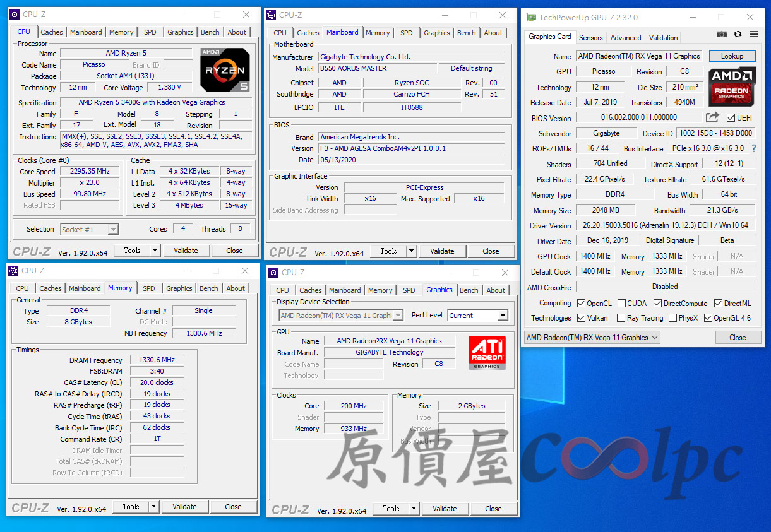
Task: Toggle the DirectML checkbox
Action: click(x=718, y=304)
